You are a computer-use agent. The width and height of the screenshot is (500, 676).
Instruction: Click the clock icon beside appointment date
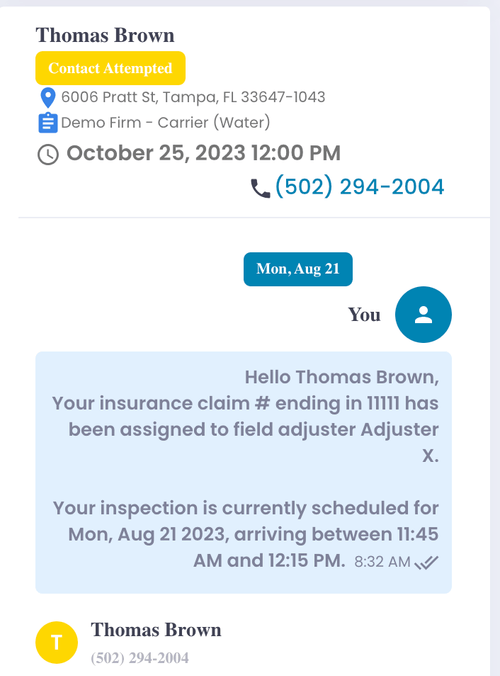click(48, 154)
